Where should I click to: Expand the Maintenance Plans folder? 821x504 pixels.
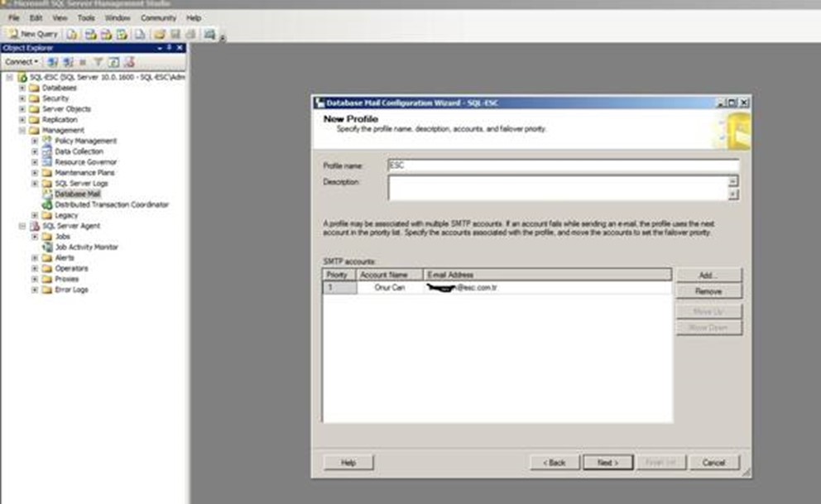[x=35, y=173]
